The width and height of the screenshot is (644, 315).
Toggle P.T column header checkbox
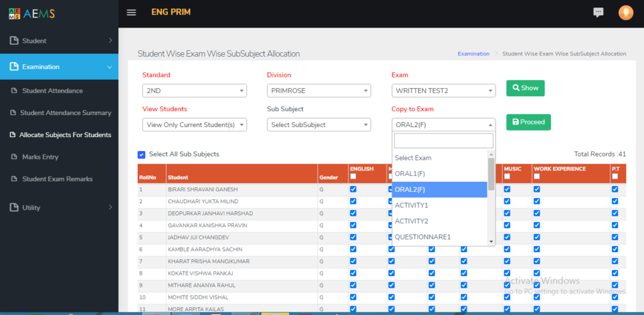[x=615, y=177]
